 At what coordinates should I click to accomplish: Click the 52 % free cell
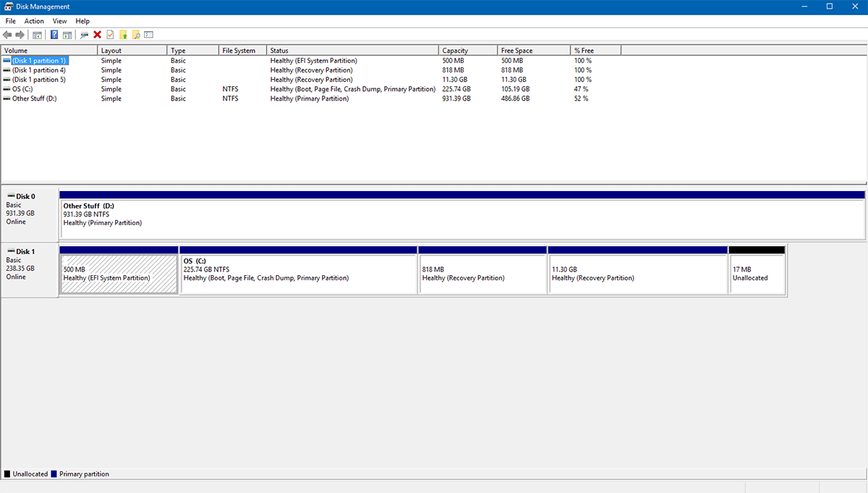coord(581,98)
